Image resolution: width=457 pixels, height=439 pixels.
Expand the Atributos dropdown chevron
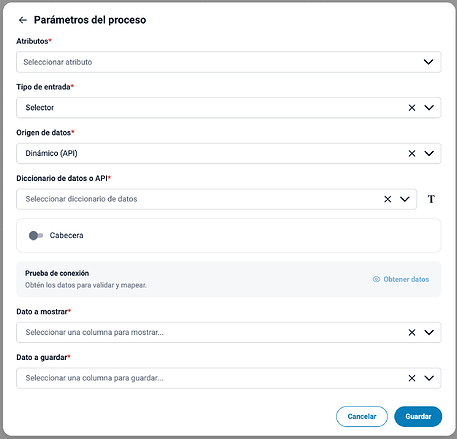428,62
